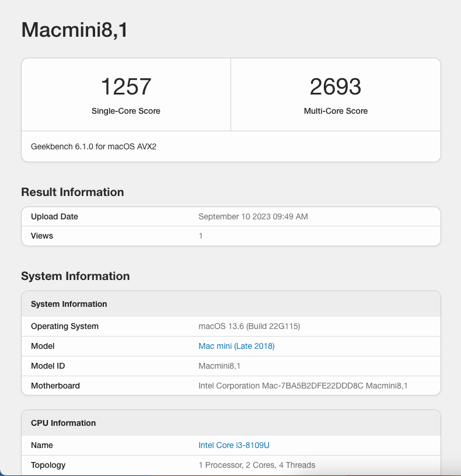Select macOS 13.6 (Build 22G115) value
461x476 pixels.
click(x=249, y=326)
